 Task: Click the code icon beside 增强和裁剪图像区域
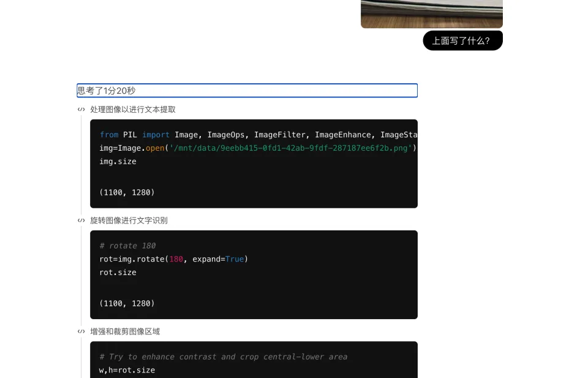[x=81, y=331]
